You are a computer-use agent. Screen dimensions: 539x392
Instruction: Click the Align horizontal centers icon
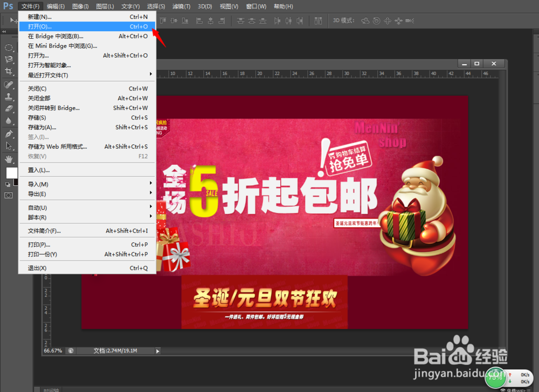click(211, 20)
